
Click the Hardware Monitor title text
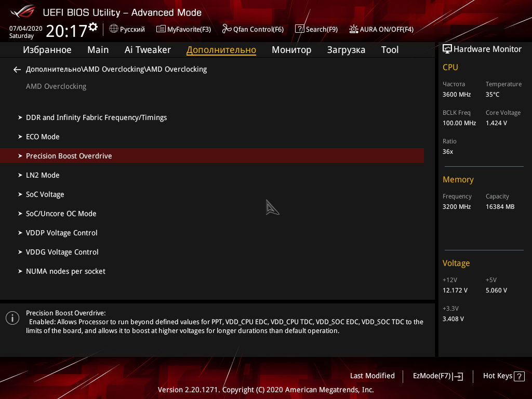(487, 49)
